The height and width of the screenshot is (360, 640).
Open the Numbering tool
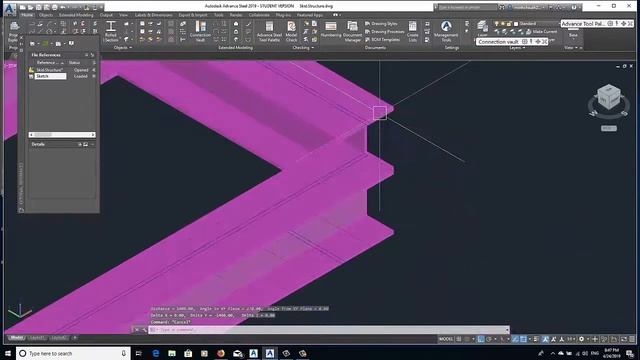(331, 29)
